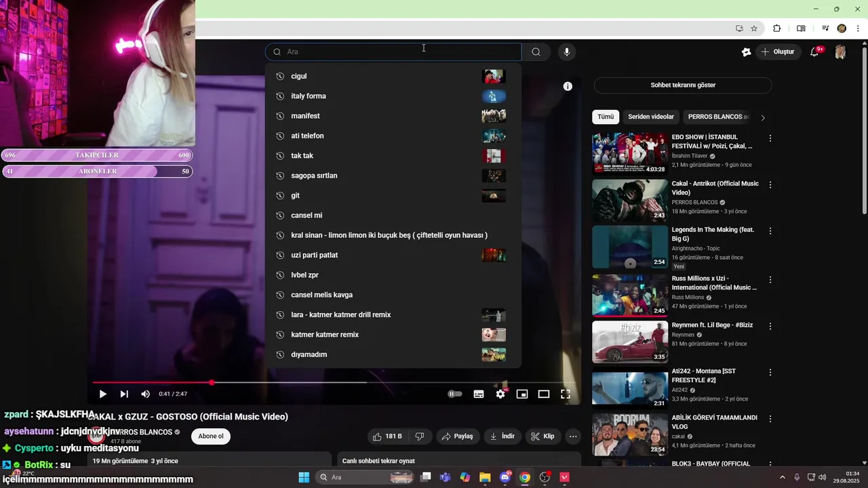
Task: Open Microsoft Teams from the taskbar
Action: [x=445, y=477]
